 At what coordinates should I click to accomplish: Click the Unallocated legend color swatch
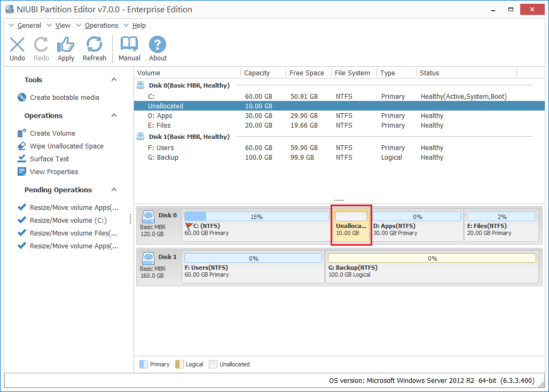213,364
